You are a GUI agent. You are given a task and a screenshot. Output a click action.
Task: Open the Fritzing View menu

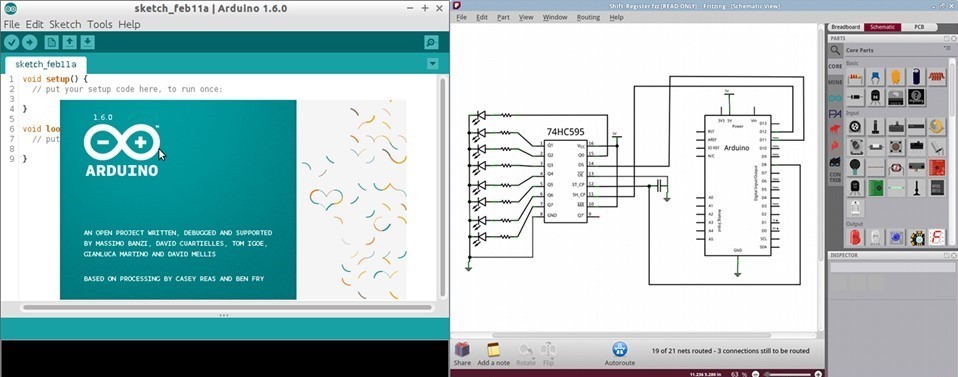[526, 17]
